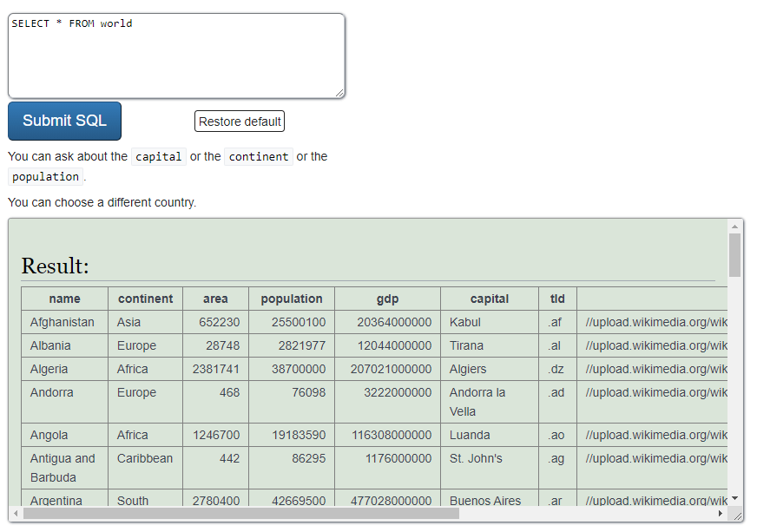
Task: Grab the textarea resize handle corner
Action: pyautogui.click(x=339, y=93)
